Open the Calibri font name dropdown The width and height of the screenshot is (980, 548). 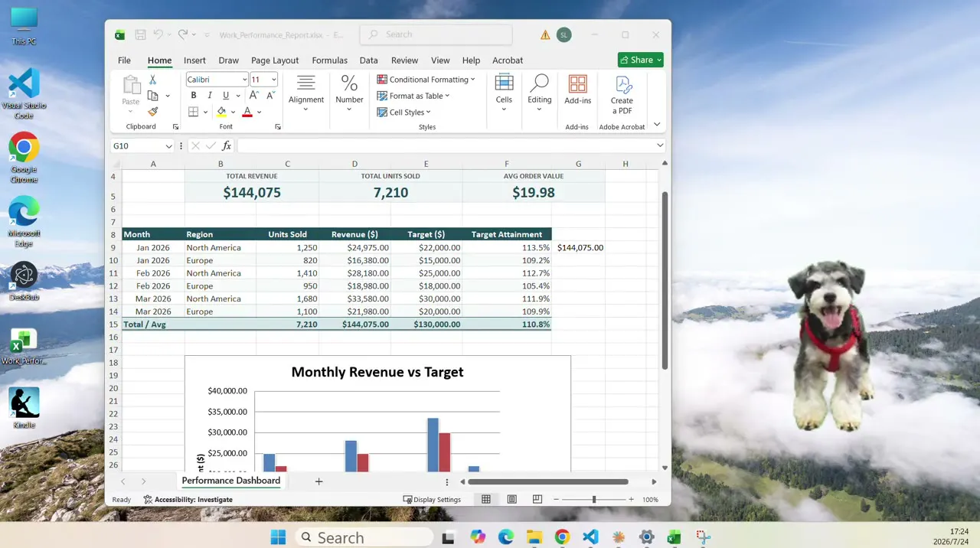(245, 80)
